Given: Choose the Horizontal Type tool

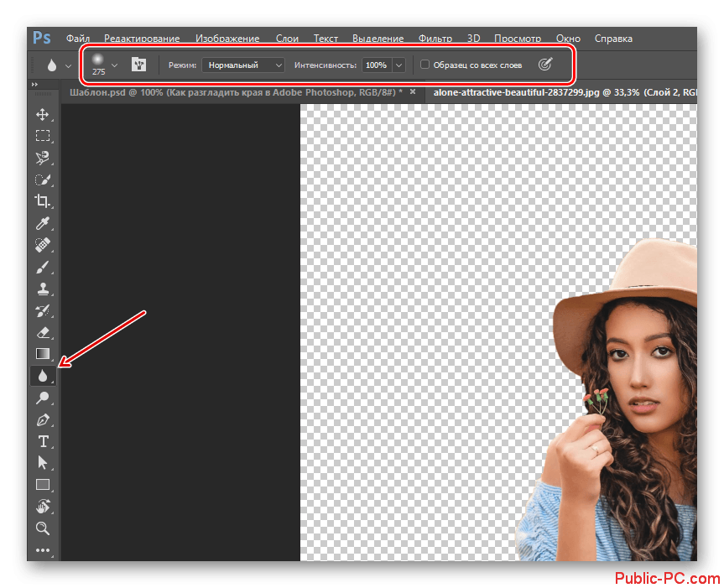Looking at the screenshot, I should (x=42, y=441).
